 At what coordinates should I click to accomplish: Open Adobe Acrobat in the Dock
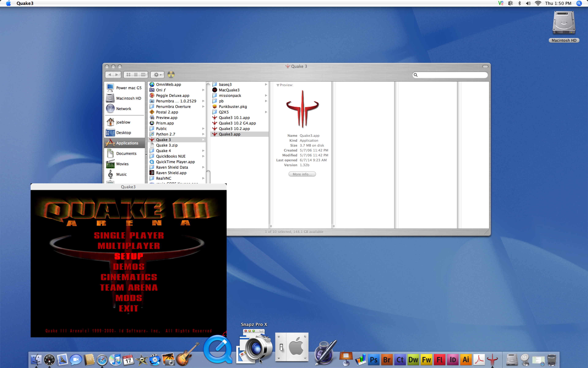pos(479,359)
